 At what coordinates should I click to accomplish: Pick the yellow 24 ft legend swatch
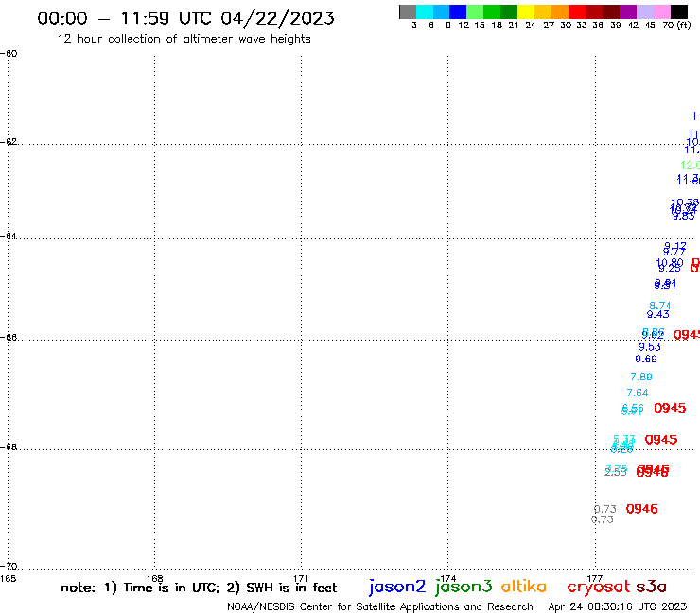click(x=526, y=11)
